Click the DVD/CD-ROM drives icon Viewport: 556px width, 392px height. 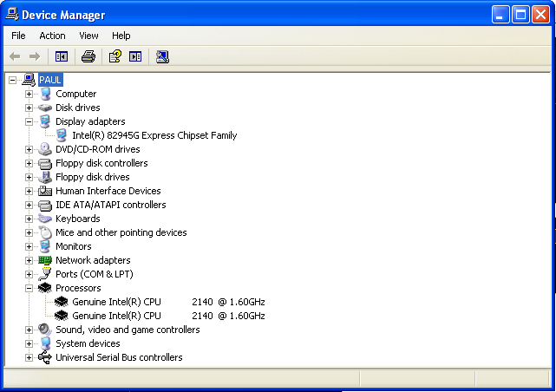(45, 149)
